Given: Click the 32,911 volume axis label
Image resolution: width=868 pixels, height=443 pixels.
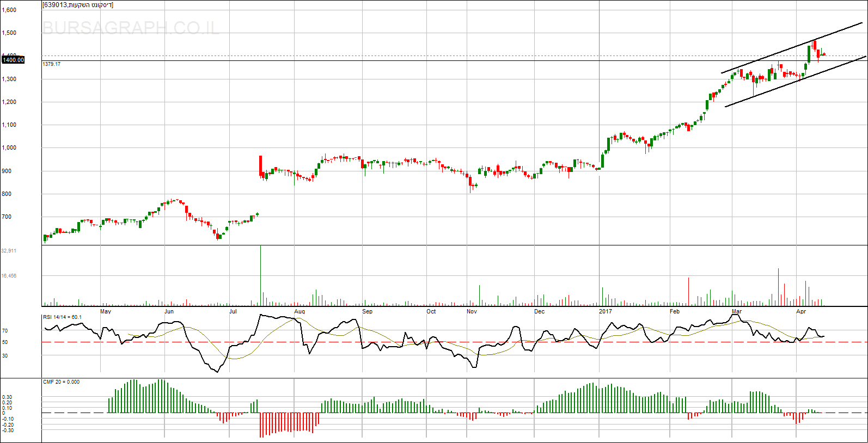Looking at the screenshot, I should pyautogui.click(x=9, y=251).
